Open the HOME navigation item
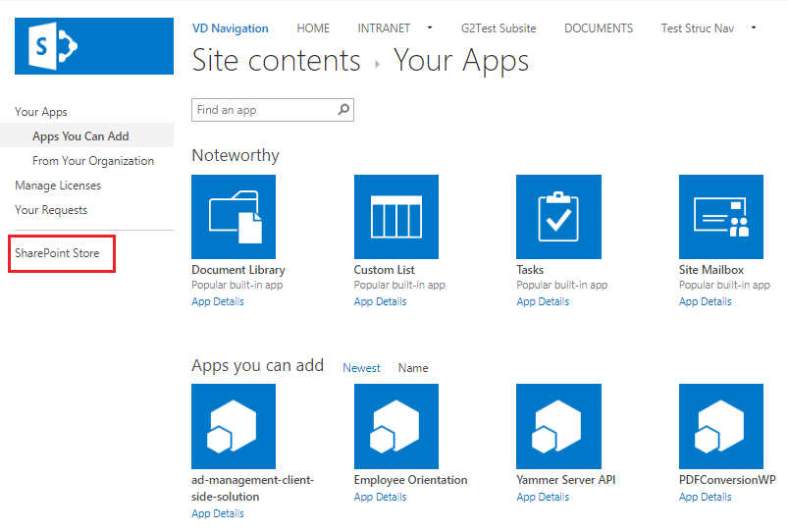788x532 pixels. (x=313, y=28)
